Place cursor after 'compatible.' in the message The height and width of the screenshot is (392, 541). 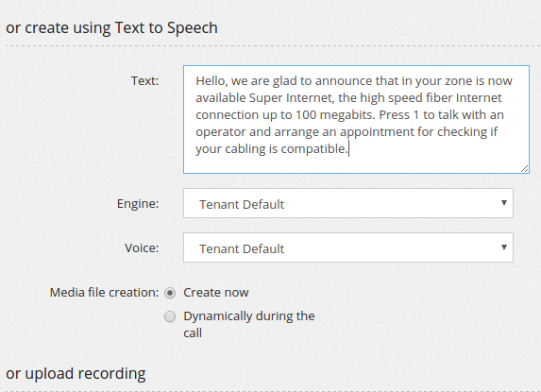click(x=349, y=149)
